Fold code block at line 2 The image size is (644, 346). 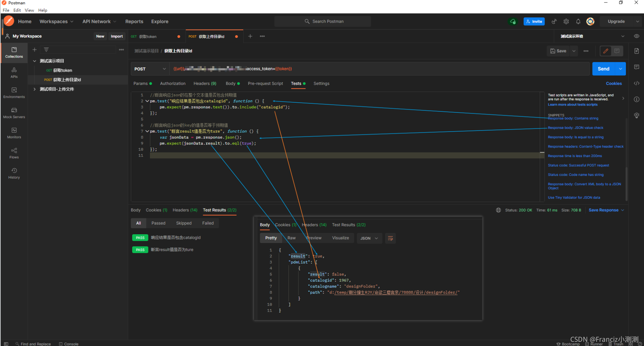coord(147,101)
